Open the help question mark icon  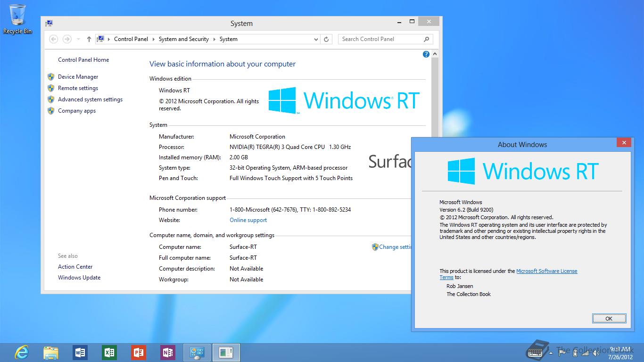click(x=426, y=54)
